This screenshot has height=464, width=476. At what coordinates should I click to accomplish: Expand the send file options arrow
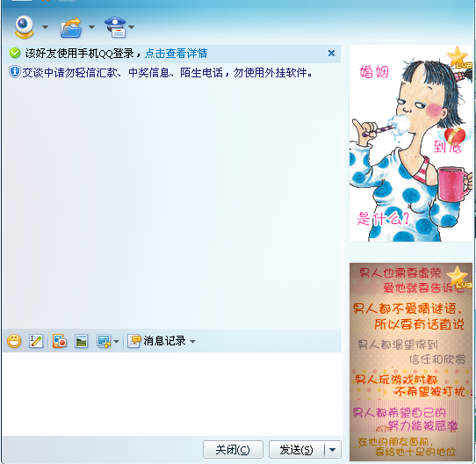(91, 27)
